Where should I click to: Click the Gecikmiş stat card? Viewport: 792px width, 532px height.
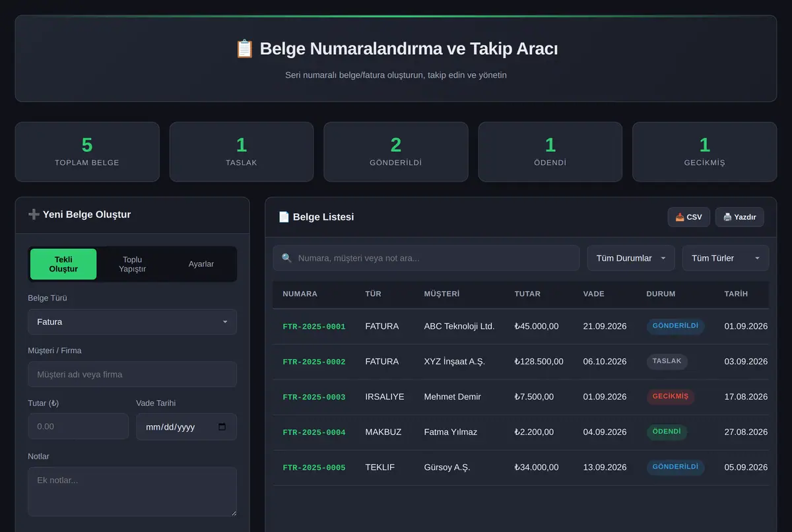tap(705, 152)
